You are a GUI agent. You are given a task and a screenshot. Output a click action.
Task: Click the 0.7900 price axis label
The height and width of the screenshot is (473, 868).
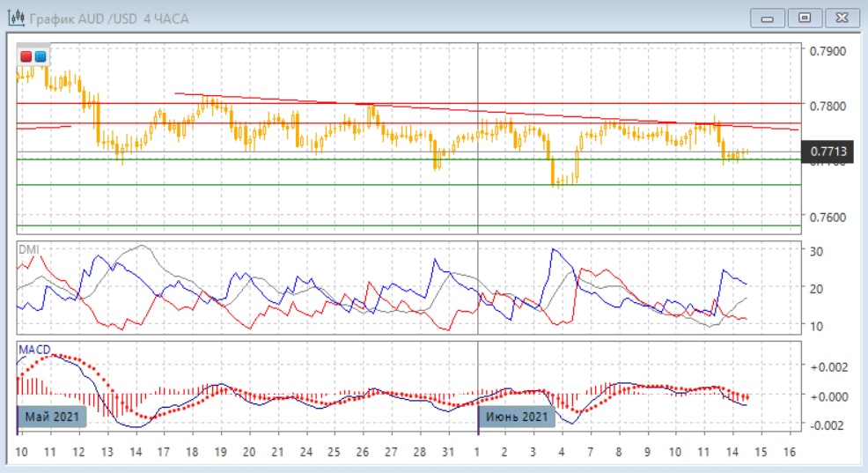[828, 51]
